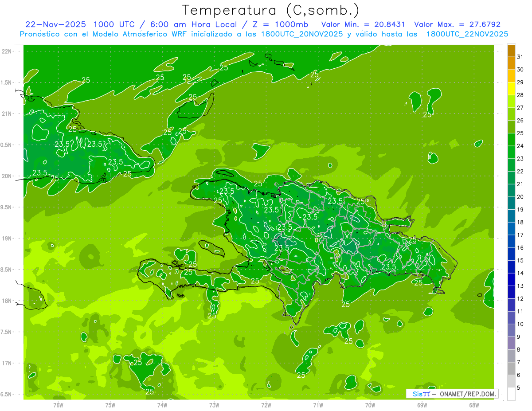Click the "76W" longitude label
Viewport: 532px width, 411px height.
pyautogui.click(x=58, y=405)
